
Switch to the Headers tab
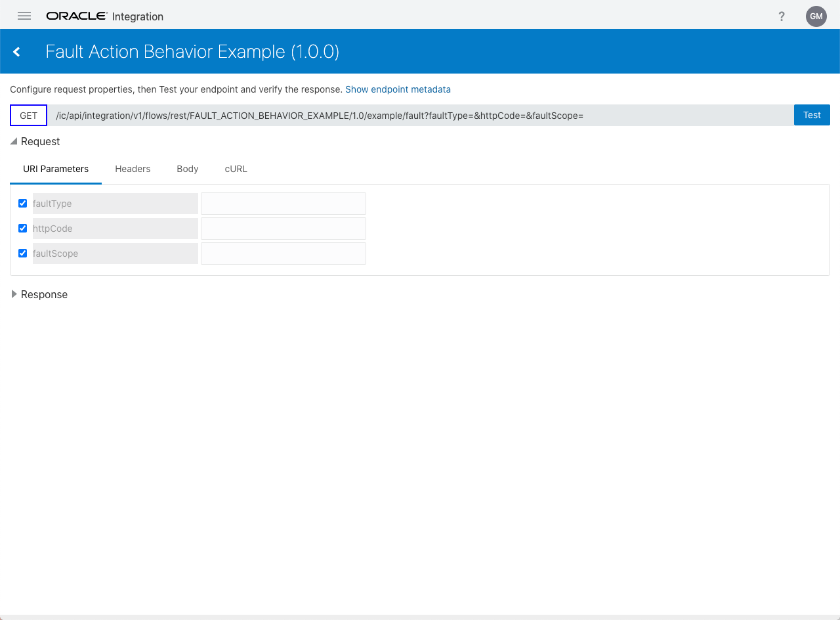pyautogui.click(x=133, y=169)
